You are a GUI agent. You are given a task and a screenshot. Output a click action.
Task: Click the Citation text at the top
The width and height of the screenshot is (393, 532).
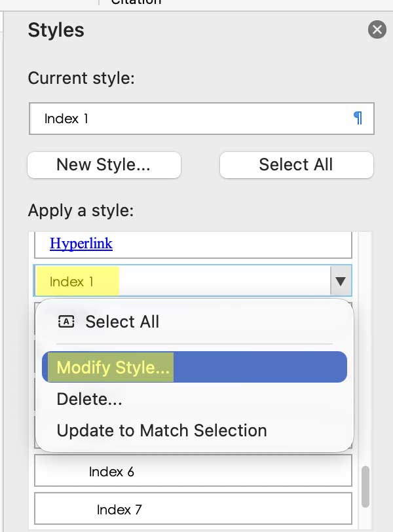point(136,2)
